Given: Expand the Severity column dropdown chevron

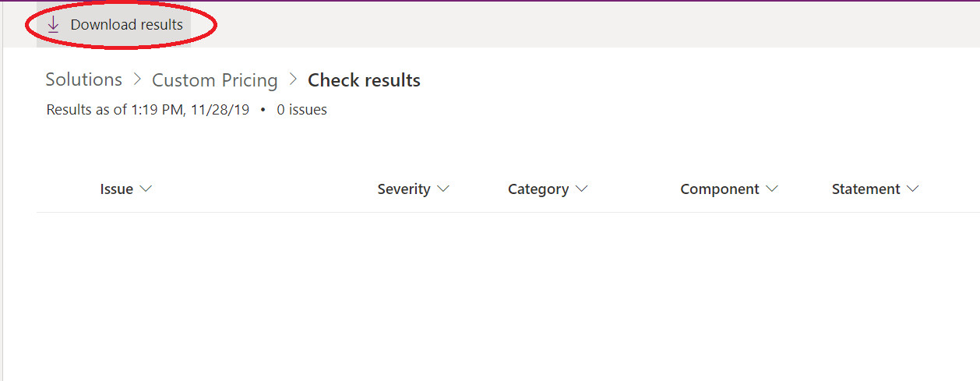Looking at the screenshot, I should pyautogui.click(x=443, y=189).
